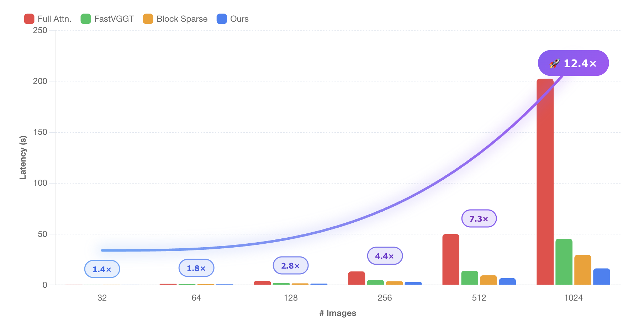Select the orange Block Sparse bar at 1024
This screenshot has width=644, height=328.
[582, 270]
